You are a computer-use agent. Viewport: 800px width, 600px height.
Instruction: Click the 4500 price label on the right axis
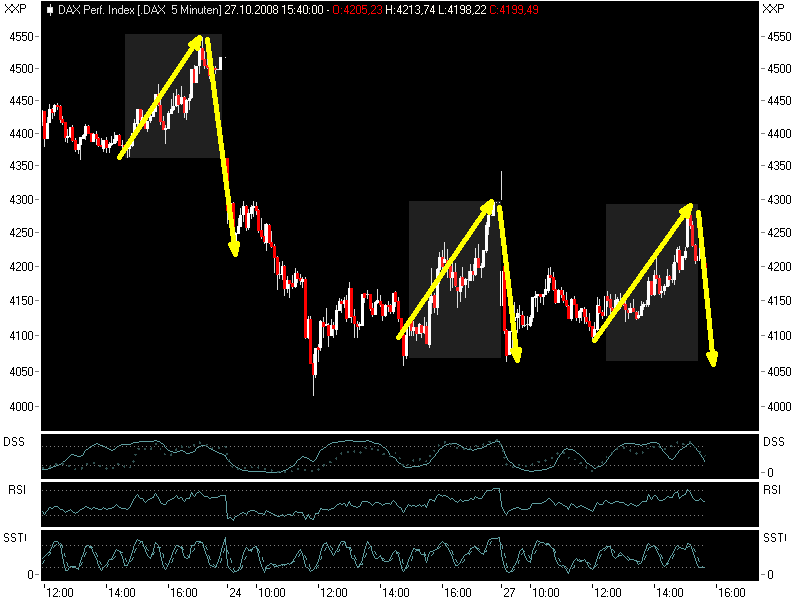(x=779, y=69)
